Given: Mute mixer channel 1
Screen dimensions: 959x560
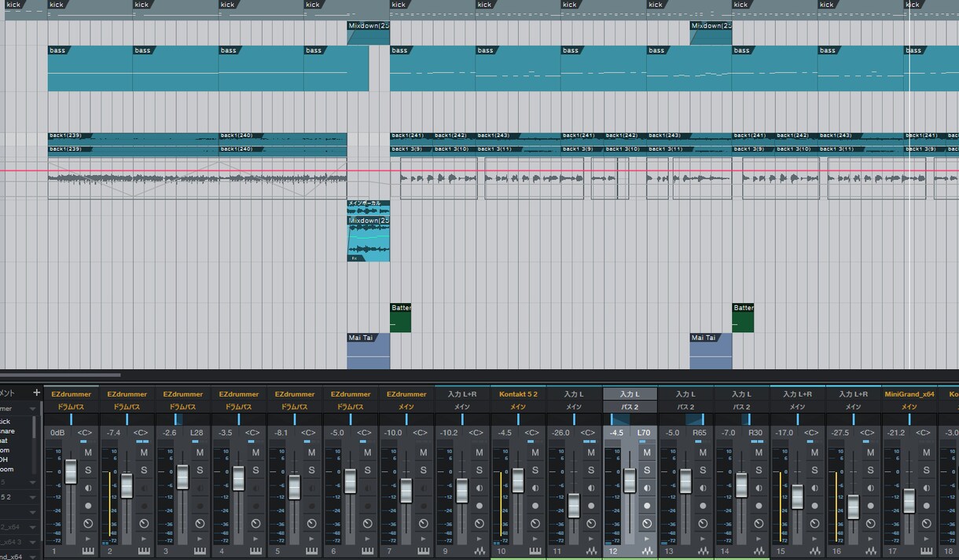Looking at the screenshot, I should [88, 452].
